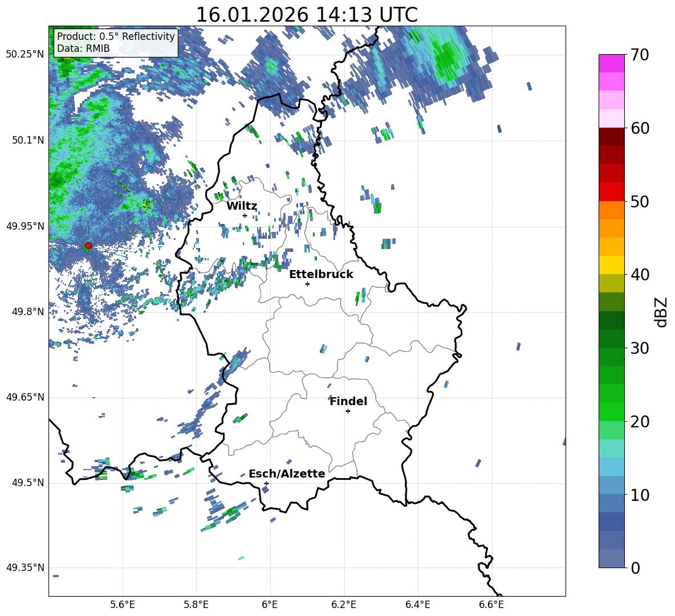Click the 70 label on the colorbar
Image resolution: width=675 pixels, height=616 pixels.
click(x=640, y=55)
